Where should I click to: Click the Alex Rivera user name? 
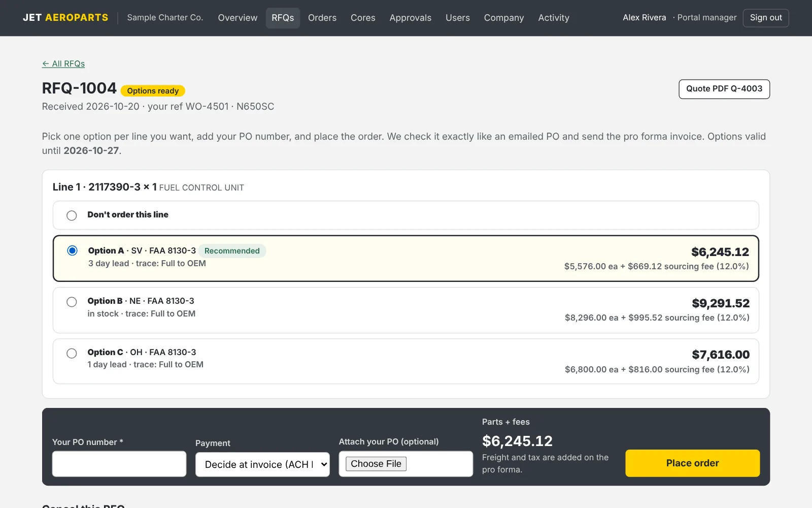click(645, 18)
